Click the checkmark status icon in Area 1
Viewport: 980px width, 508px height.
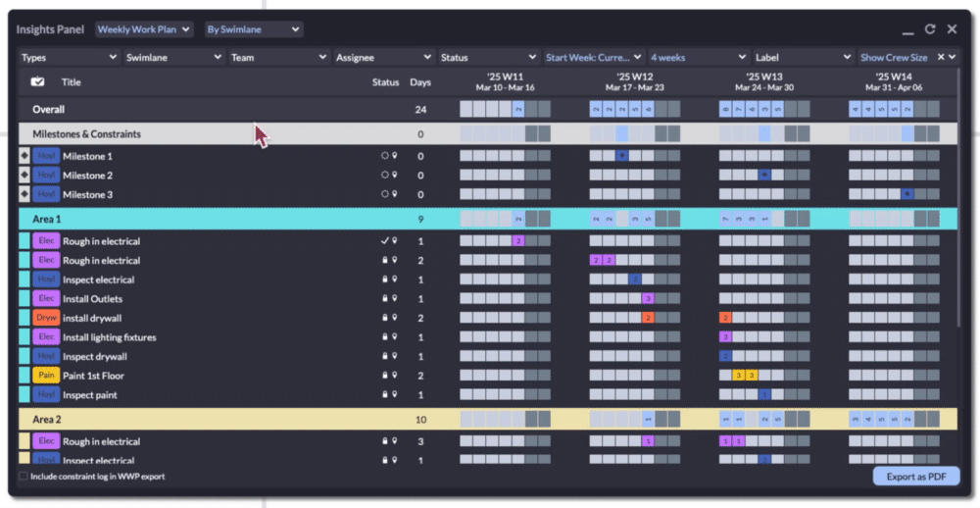(385, 241)
